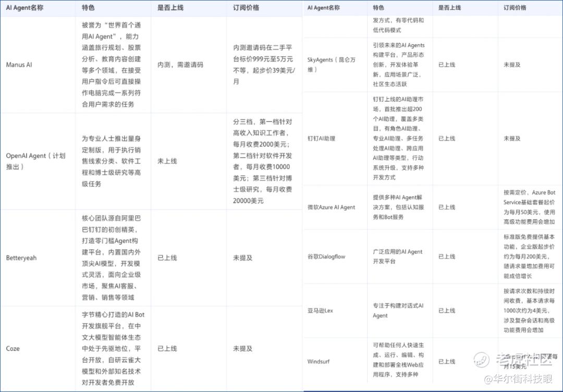
Task: Click "未提及" in the 钉钉AI助理 row
Action: point(512,138)
